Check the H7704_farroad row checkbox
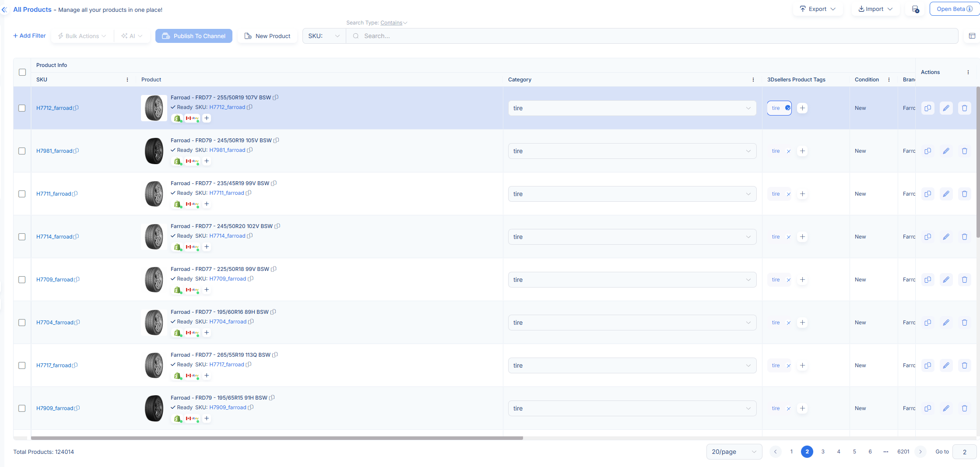The width and height of the screenshot is (980, 467). [22, 322]
